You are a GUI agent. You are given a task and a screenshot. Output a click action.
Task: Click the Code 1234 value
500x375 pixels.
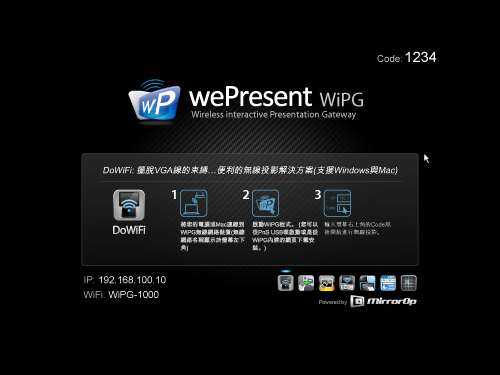click(x=421, y=57)
